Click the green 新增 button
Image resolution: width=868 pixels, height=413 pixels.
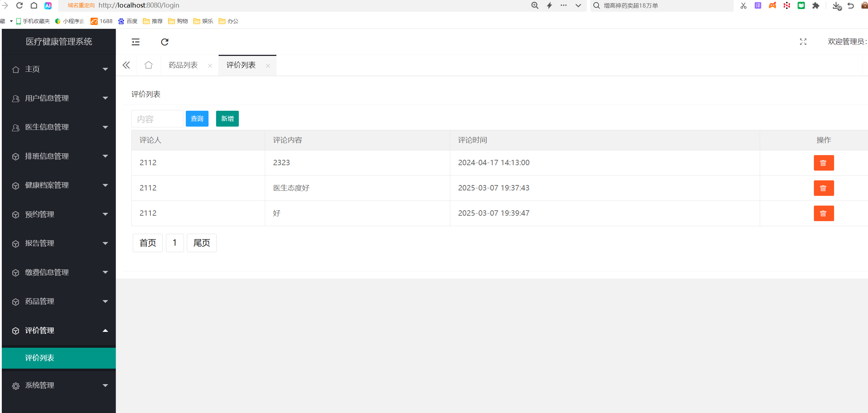[227, 119]
